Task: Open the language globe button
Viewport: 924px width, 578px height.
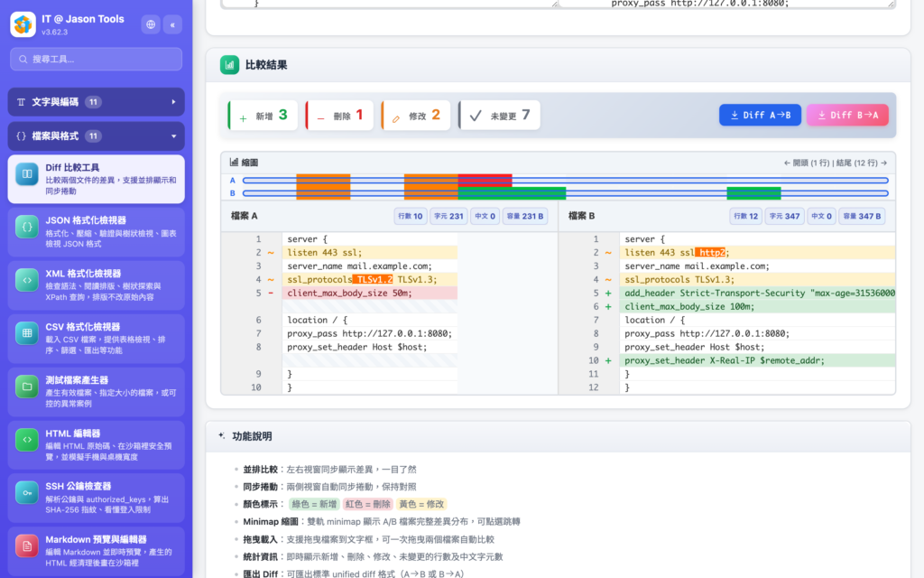Action: (151, 24)
